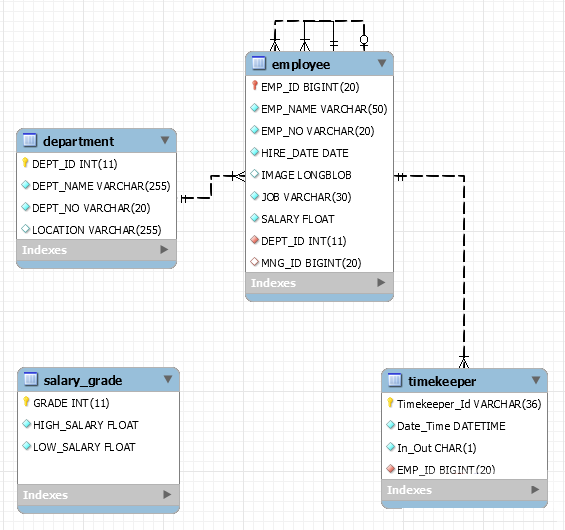Select the In_Out CHAR(1) column
This screenshot has height=530, width=565.
pos(464,448)
